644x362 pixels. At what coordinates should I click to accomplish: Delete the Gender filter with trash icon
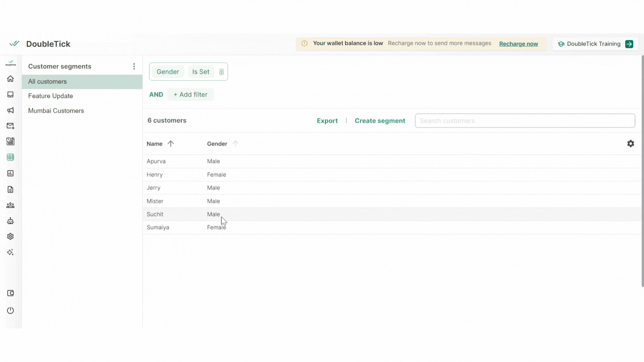(221, 72)
